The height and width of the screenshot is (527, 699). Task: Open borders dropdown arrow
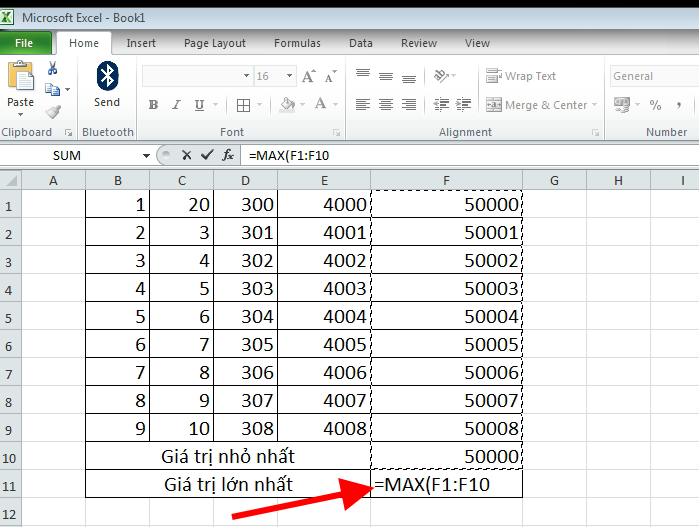[259, 105]
